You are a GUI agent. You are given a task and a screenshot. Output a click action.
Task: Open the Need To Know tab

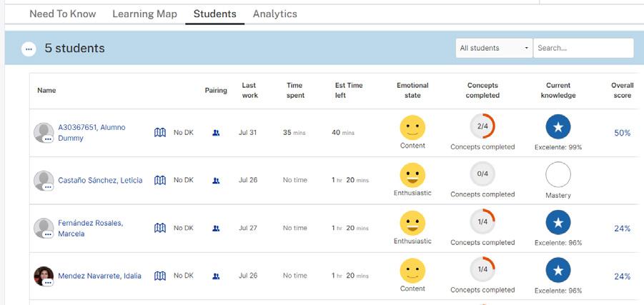pyautogui.click(x=62, y=14)
